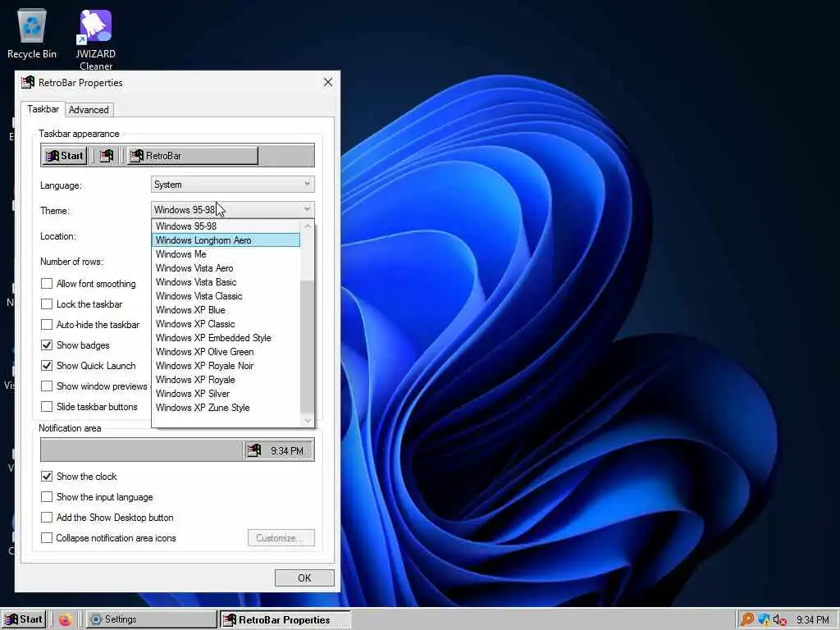The height and width of the screenshot is (630, 840).
Task: Select Windows XP Silver theme
Action: pyautogui.click(x=226, y=393)
